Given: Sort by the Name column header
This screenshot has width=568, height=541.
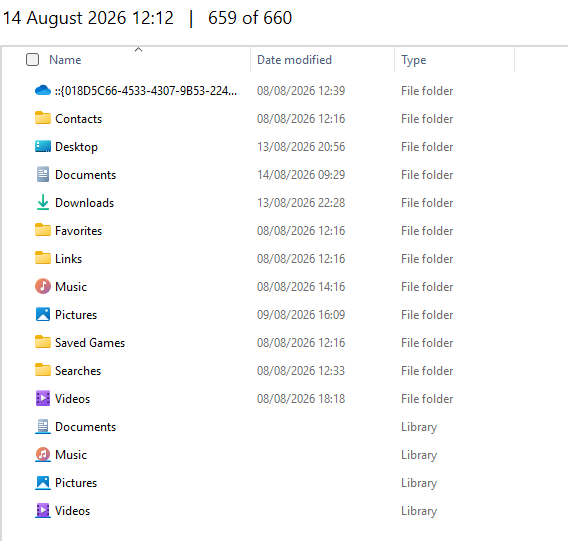Looking at the screenshot, I should pyautogui.click(x=65, y=59).
